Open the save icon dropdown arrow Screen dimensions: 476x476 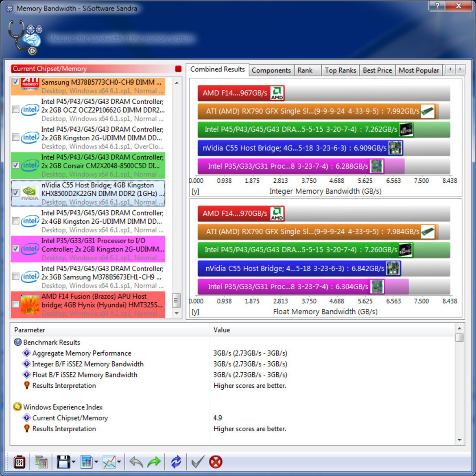click(x=74, y=462)
